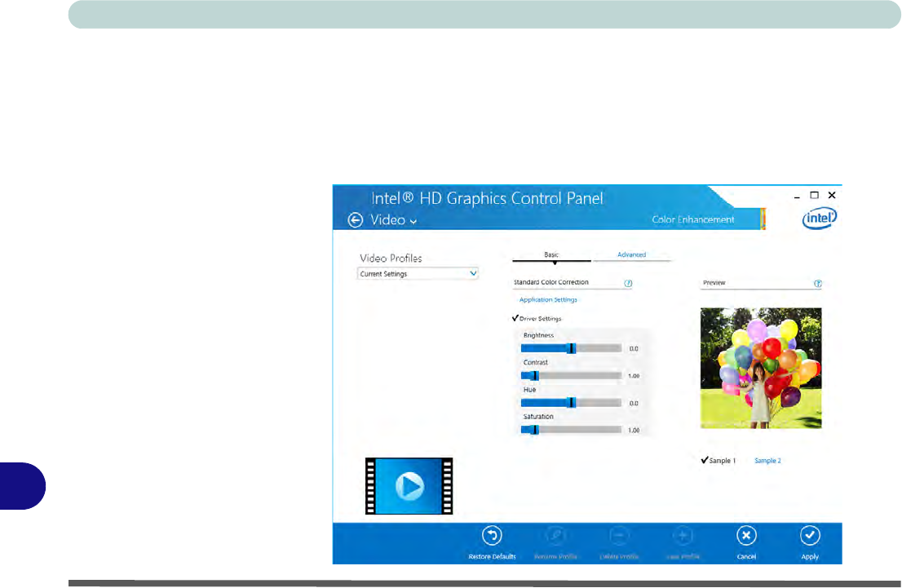Adjust the Contrast slider
Image resolution: width=902 pixels, height=588 pixels.
pos(571,376)
